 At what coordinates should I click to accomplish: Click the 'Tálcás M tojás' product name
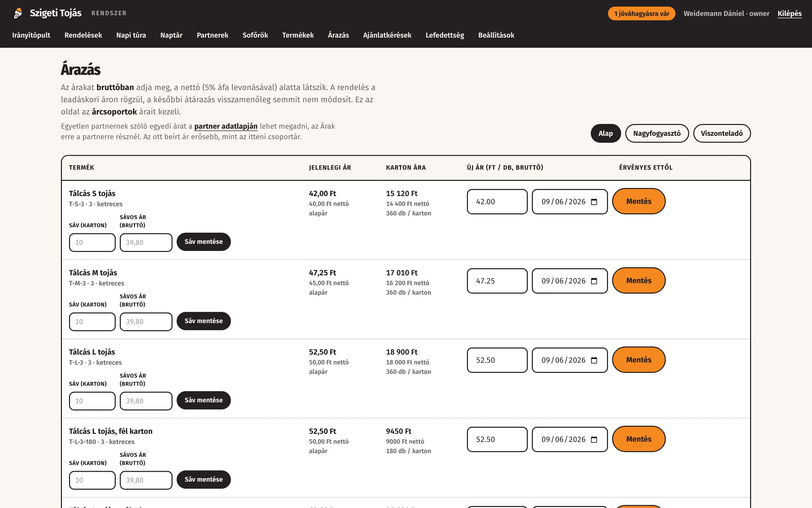pyautogui.click(x=93, y=273)
